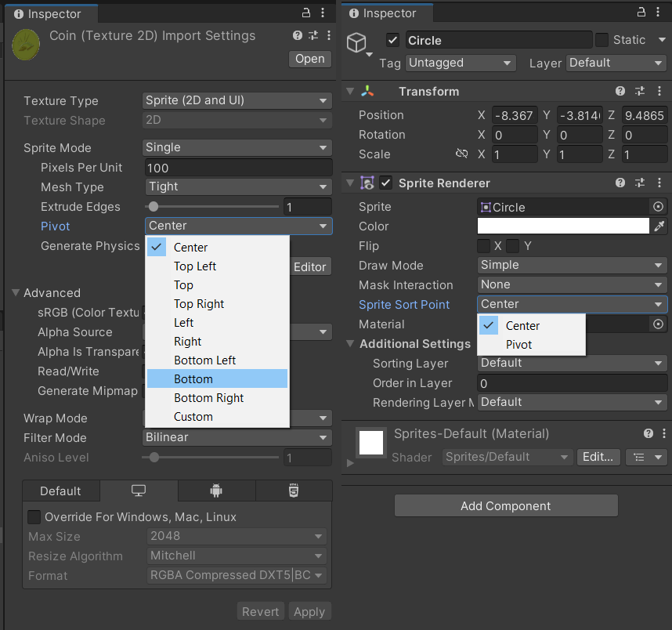
Task: Open help for Coin Import Settings
Action: pyautogui.click(x=298, y=35)
